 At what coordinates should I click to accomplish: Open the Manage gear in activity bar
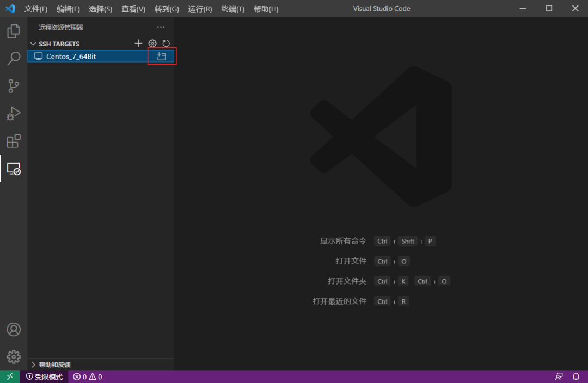14,357
